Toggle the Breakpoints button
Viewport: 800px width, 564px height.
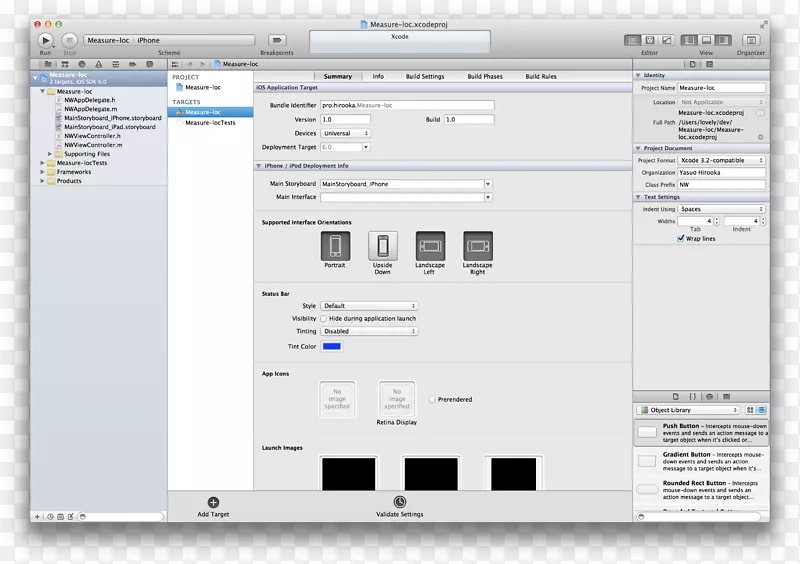[277, 40]
